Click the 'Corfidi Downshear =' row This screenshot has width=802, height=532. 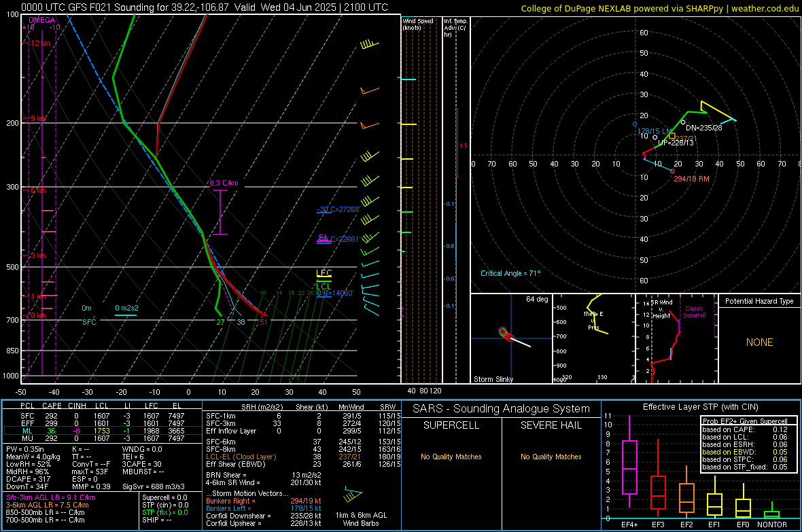[264, 516]
